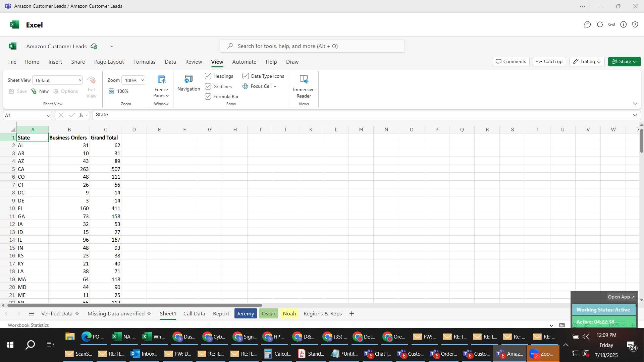Click in the search tools box
This screenshot has height=362, width=644.
point(312,46)
